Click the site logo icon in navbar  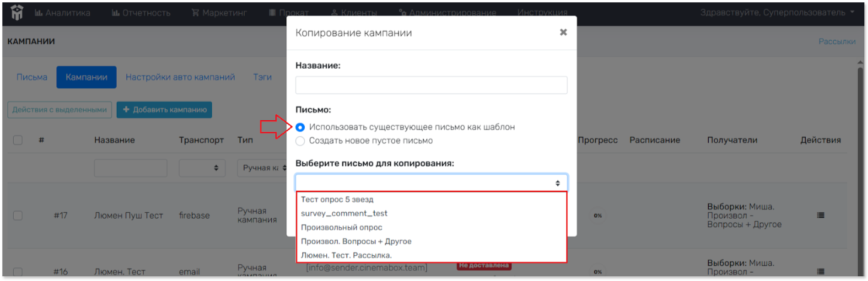point(17,12)
